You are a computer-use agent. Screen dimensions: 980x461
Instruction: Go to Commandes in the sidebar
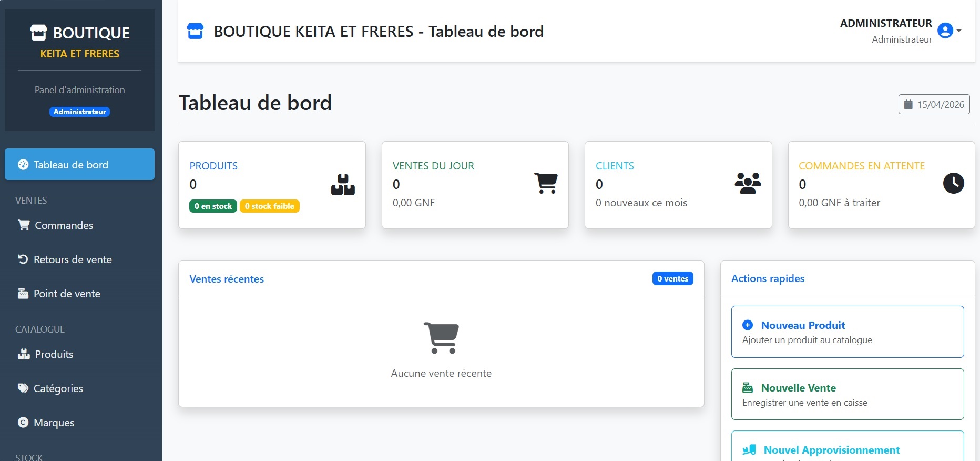64,225
